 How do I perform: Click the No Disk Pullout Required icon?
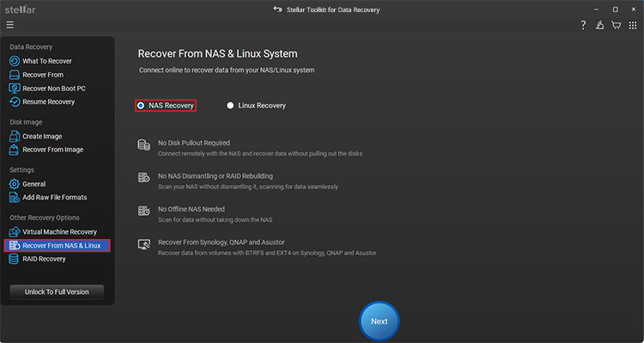(143, 144)
